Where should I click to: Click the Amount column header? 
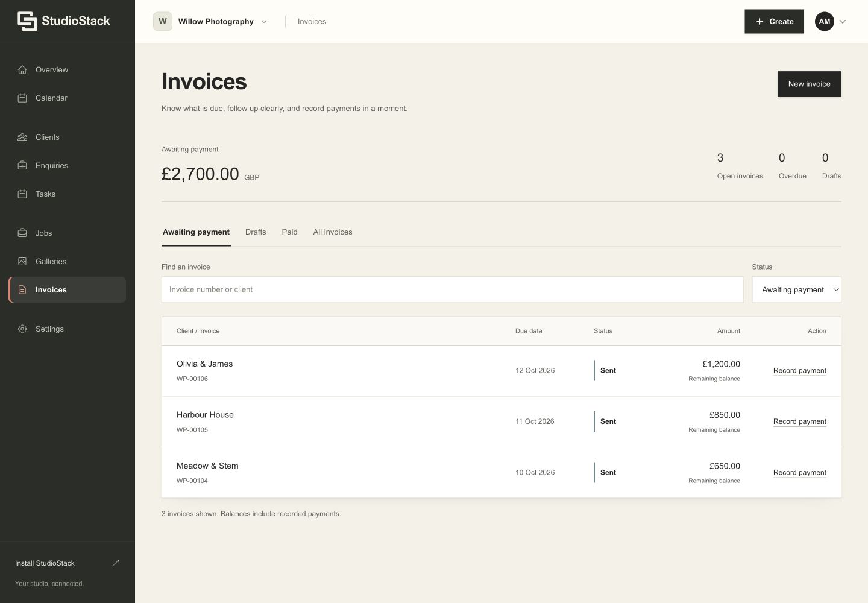(x=728, y=331)
